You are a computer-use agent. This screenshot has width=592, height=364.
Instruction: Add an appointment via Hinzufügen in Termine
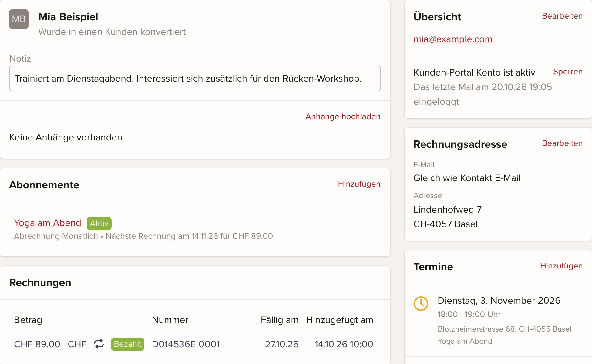pos(561,266)
